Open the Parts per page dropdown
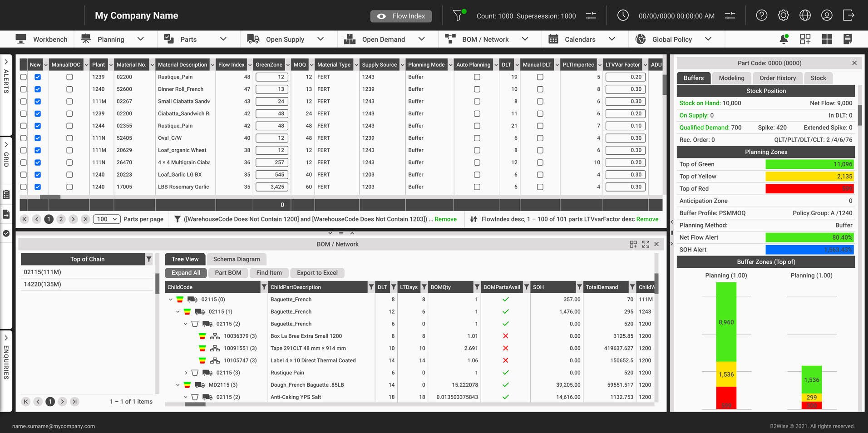 coord(107,219)
